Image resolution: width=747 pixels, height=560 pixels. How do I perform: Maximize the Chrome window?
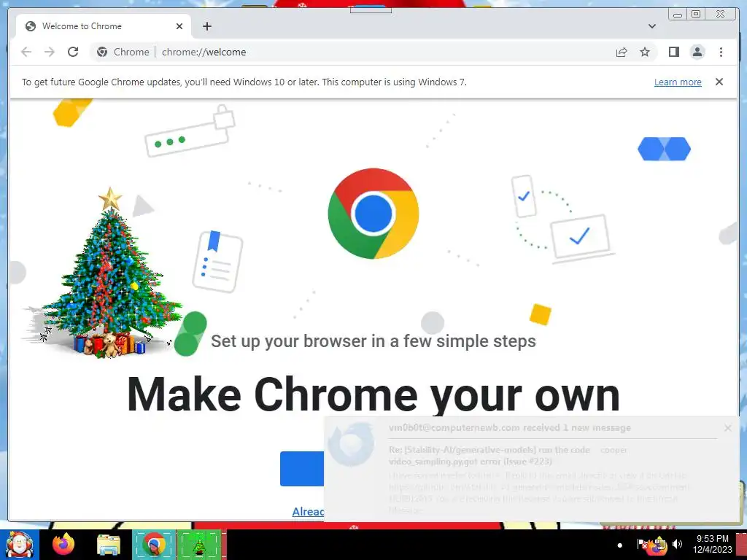click(x=695, y=15)
